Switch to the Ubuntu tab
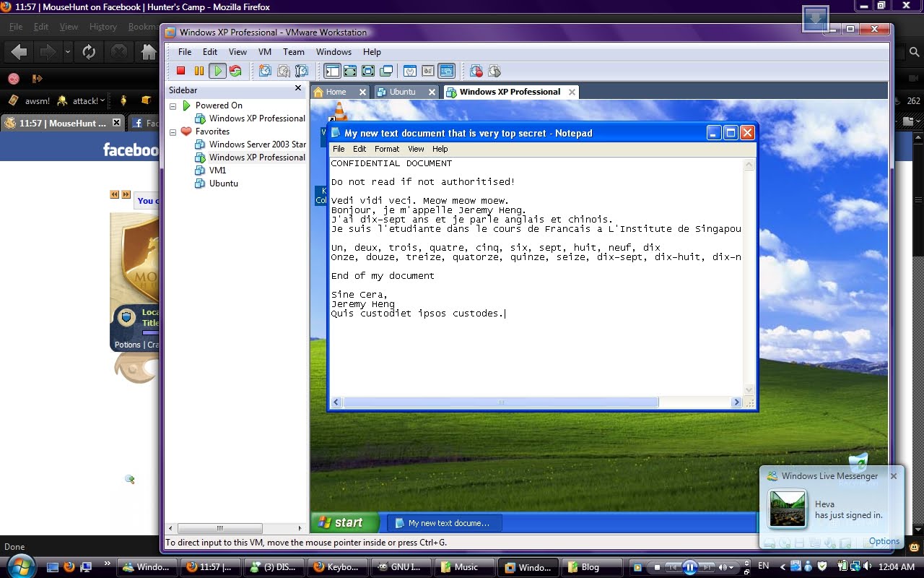Image resolution: width=924 pixels, height=578 pixels. (x=402, y=92)
